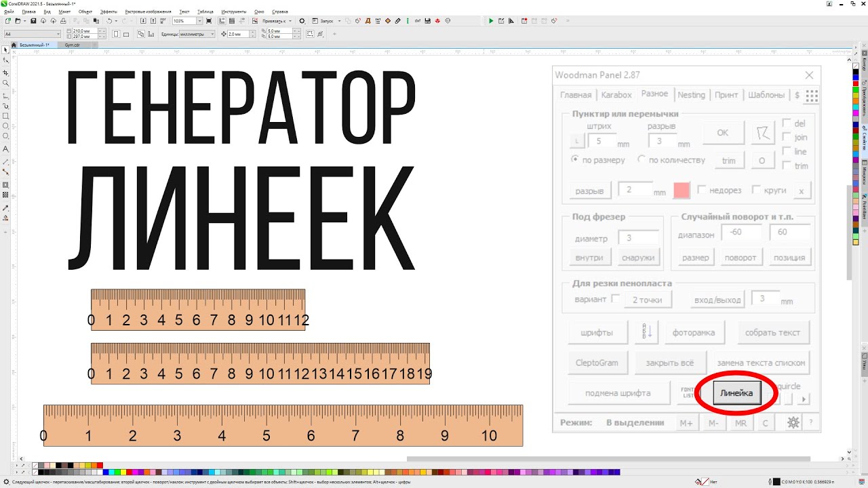Open Woodman Panel settings gear

(x=792, y=423)
